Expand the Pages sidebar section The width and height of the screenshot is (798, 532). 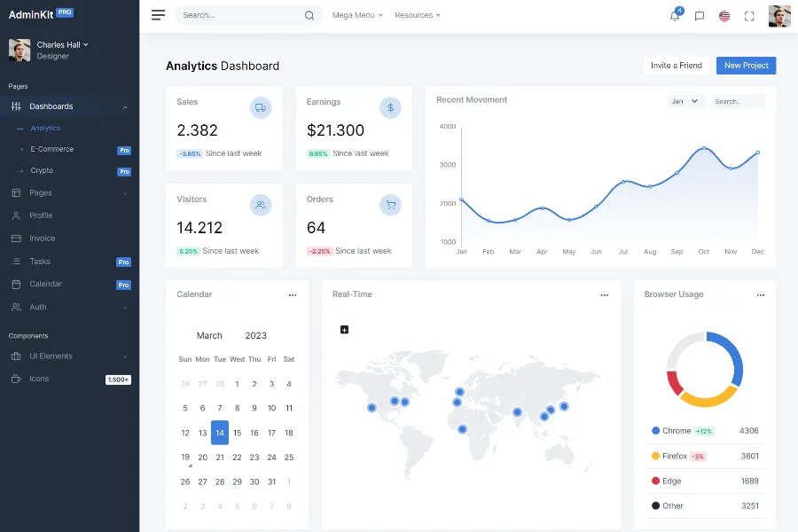[x=69, y=192]
